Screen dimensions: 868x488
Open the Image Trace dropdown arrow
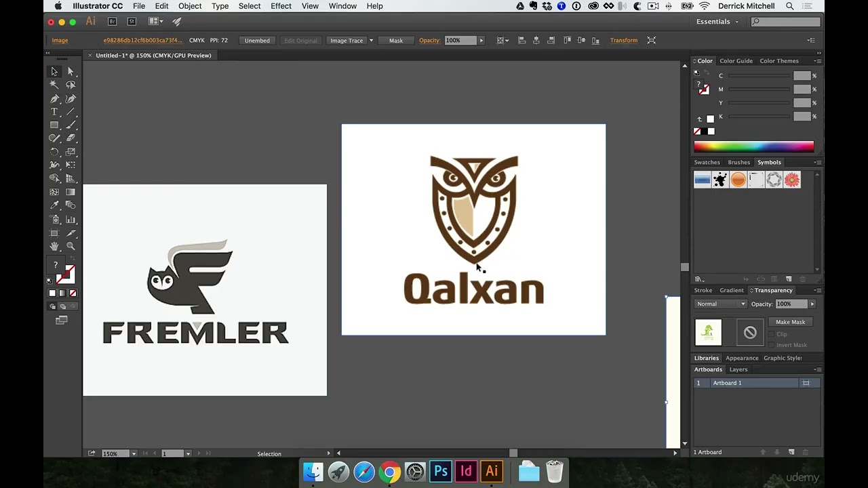click(371, 41)
